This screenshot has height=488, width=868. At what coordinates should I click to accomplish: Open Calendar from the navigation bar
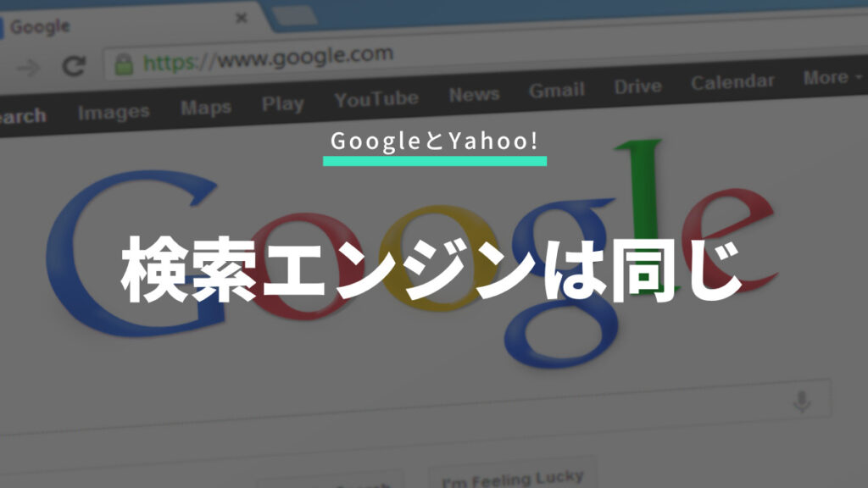point(732,82)
